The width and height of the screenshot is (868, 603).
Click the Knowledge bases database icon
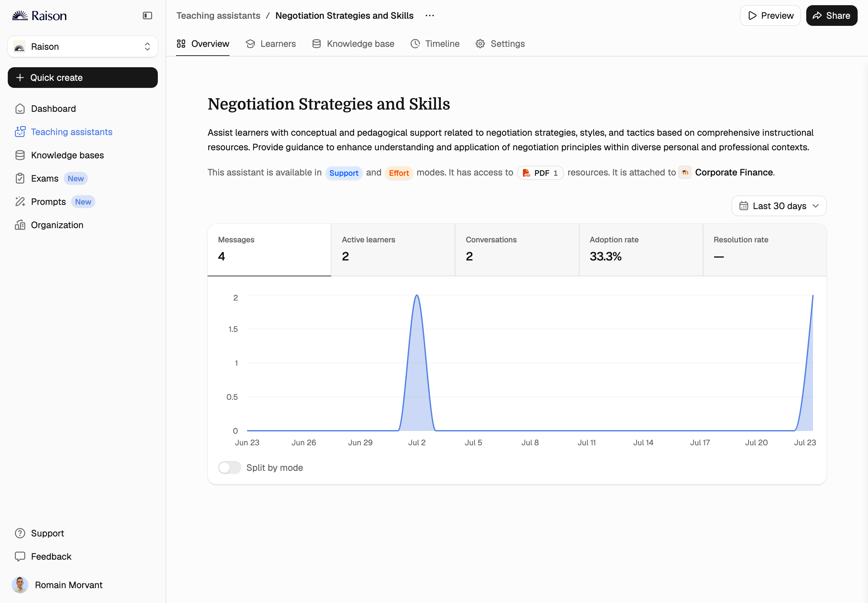click(x=20, y=155)
